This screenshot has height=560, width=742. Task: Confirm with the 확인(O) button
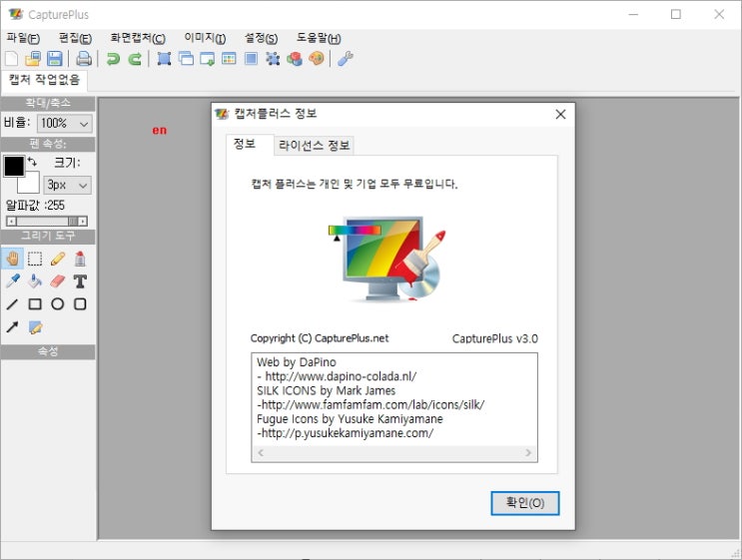525,503
